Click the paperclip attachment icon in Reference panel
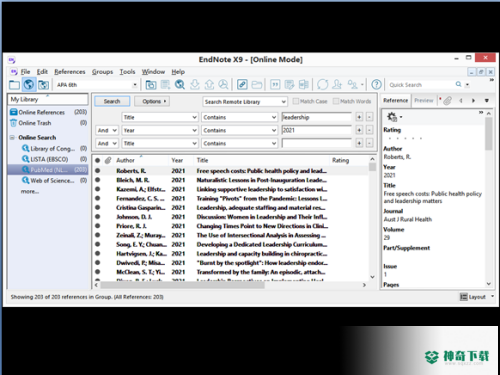 pos(447,100)
